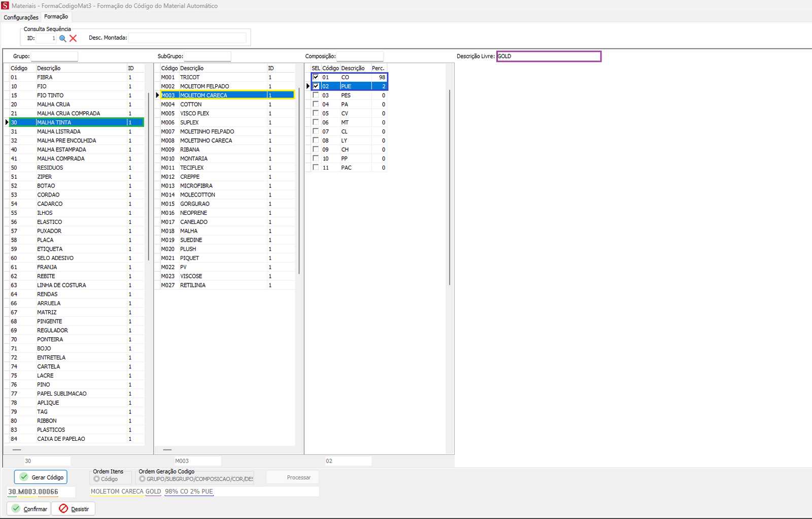Click the Descrição column header in Grupo list
This screenshot has width=812, height=519.
tap(81, 68)
